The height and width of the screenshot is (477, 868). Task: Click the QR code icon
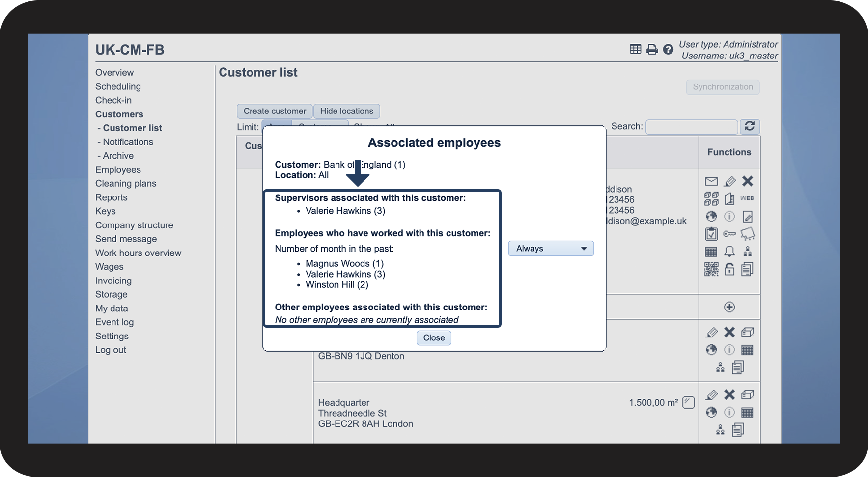tap(711, 269)
